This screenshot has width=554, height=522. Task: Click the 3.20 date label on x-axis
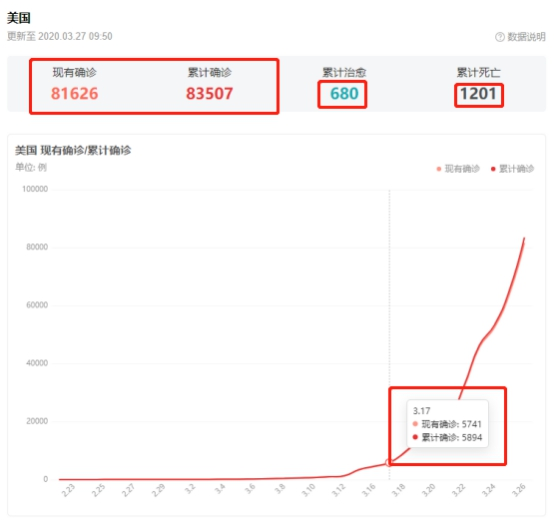pos(428,490)
